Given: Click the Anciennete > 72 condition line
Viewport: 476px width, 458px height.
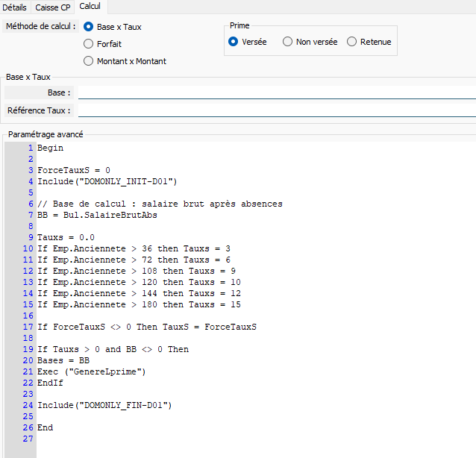Looking at the screenshot, I should tap(134, 260).
